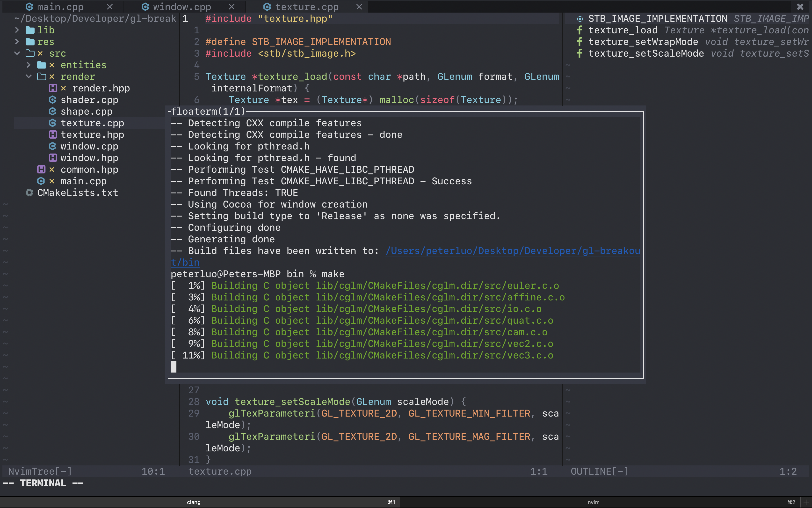This screenshot has width=812, height=508.
Task: Click the C++ icon beside shape.cpp
Action: click(53, 111)
